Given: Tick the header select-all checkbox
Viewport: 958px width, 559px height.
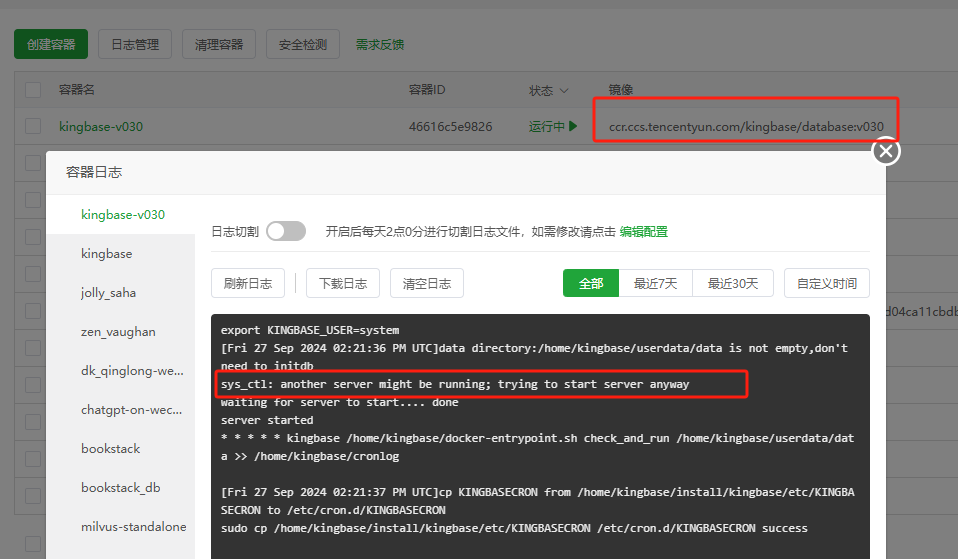Looking at the screenshot, I should pyautogui.click(x=33, y=90).
